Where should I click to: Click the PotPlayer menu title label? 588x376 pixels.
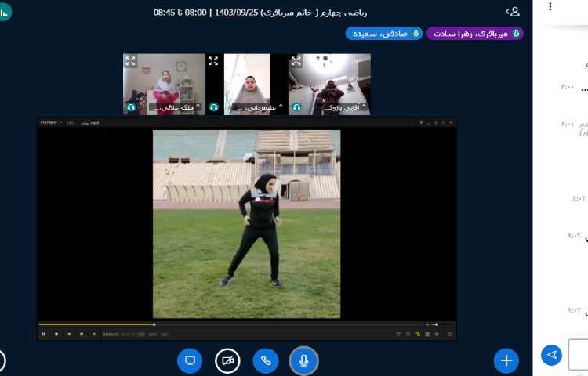pos(48,122)
